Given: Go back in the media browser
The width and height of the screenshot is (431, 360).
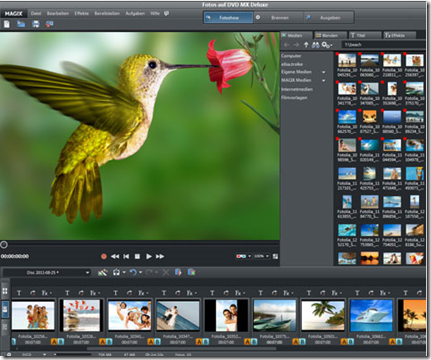Looking at the screenshot, I should [x=287, y=45].
